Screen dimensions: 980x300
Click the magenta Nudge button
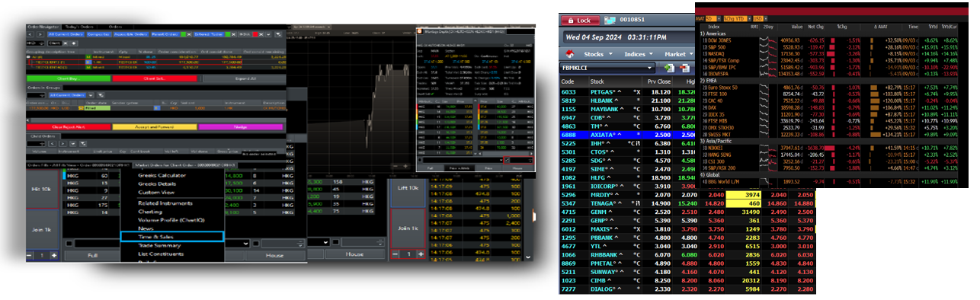(240, 126)
